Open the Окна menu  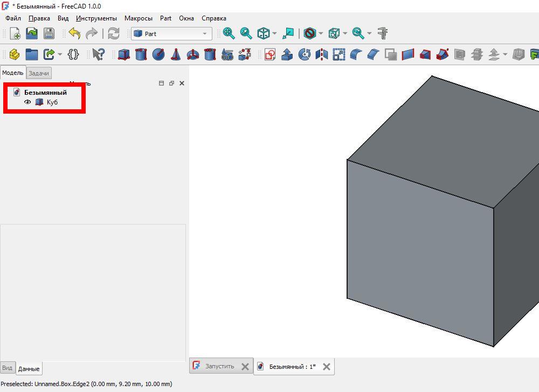coord(186,18)
